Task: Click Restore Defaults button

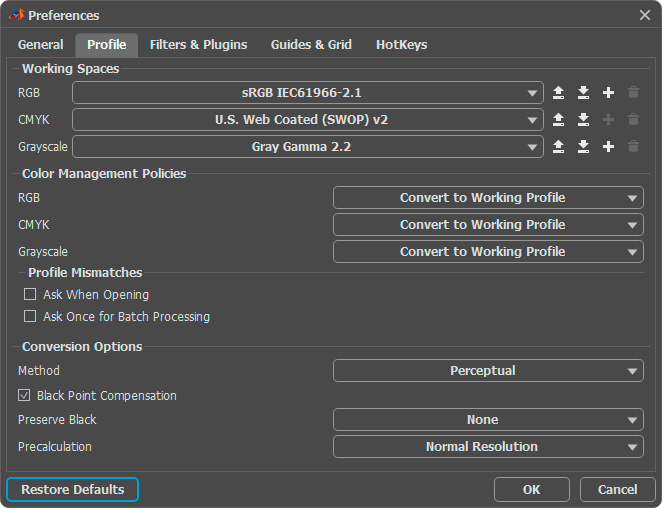Action: 73,489
